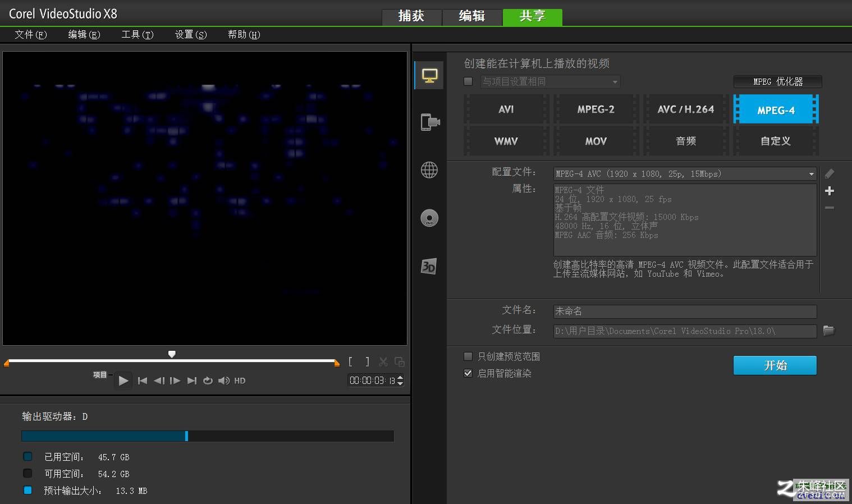The height and width of the screenshot is (504, 852).
Task: Select the Device output category icon
Action: 429,122
